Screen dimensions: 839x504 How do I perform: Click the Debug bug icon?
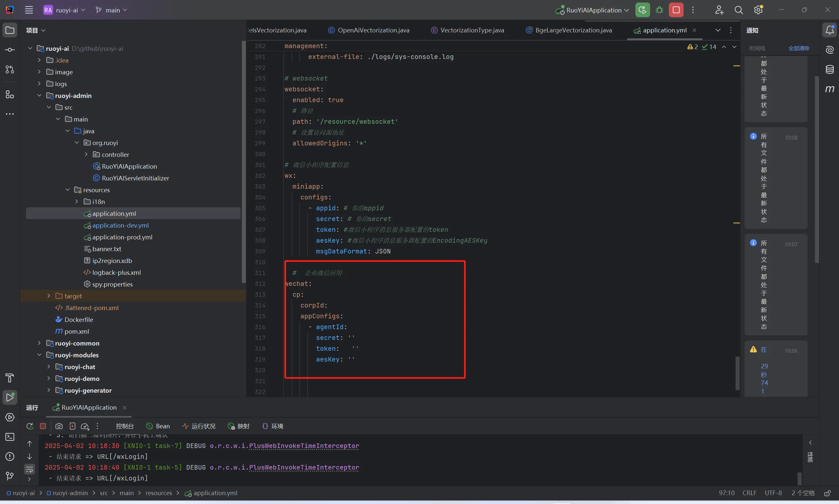pyautogui.click(x=659, y=10)
